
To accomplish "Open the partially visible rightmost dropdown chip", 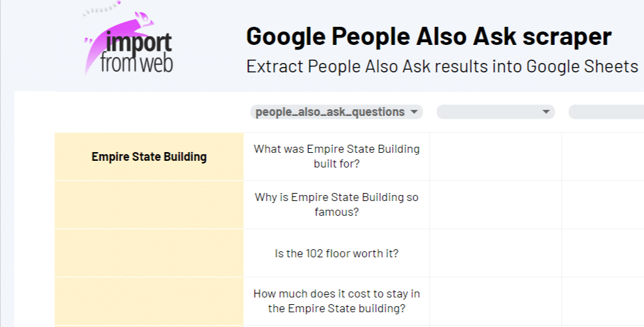I will [x=606, y=112].
